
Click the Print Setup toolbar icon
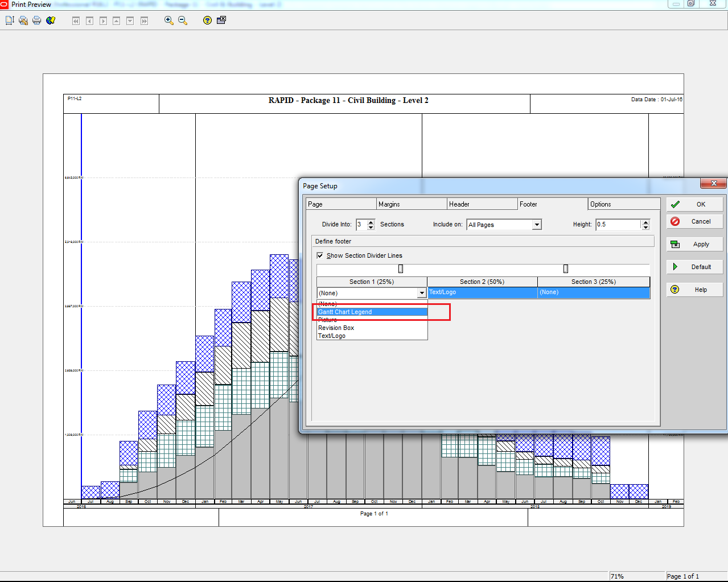pos(23,20)
